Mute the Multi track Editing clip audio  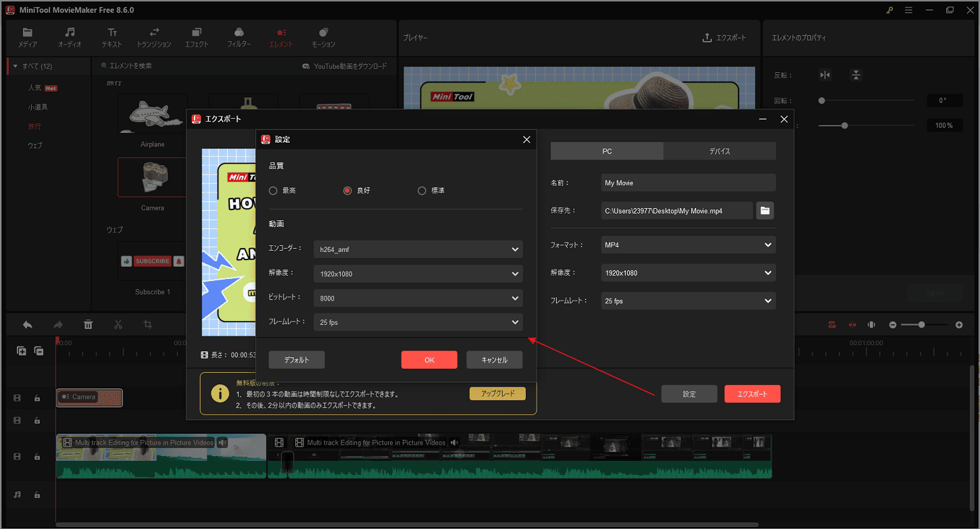click(x=223, y=443)
